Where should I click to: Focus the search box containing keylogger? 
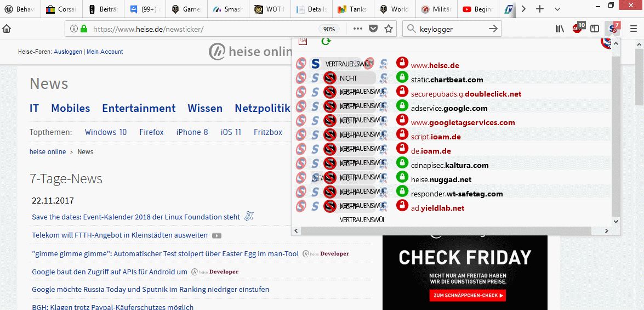(452, 29)
